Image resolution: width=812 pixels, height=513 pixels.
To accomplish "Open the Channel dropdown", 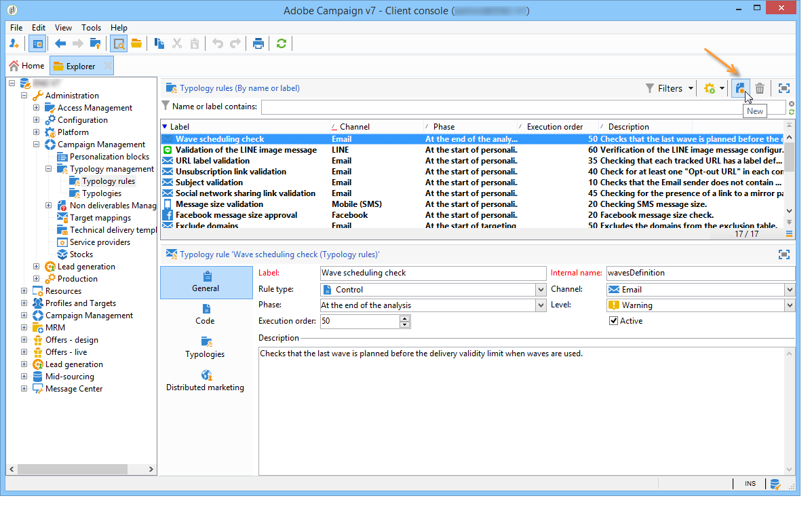I will pyautogui.click(x=790, y=290).
